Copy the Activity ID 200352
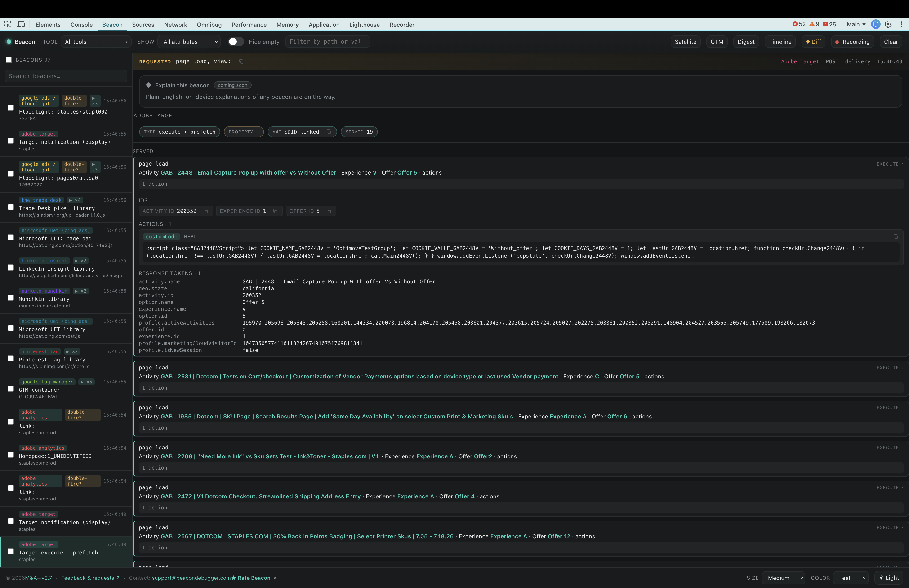Viewport: 909px width, 588px height. 206,211
